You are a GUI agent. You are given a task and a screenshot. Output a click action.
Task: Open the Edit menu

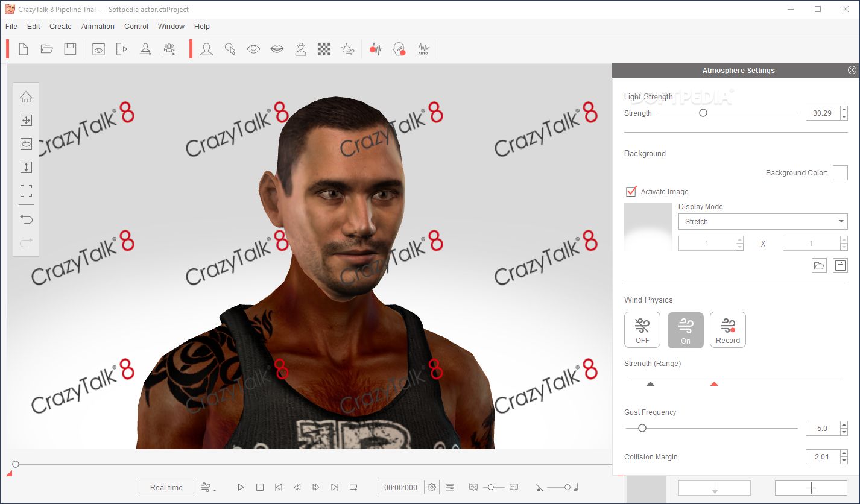(x=34, y=26)
